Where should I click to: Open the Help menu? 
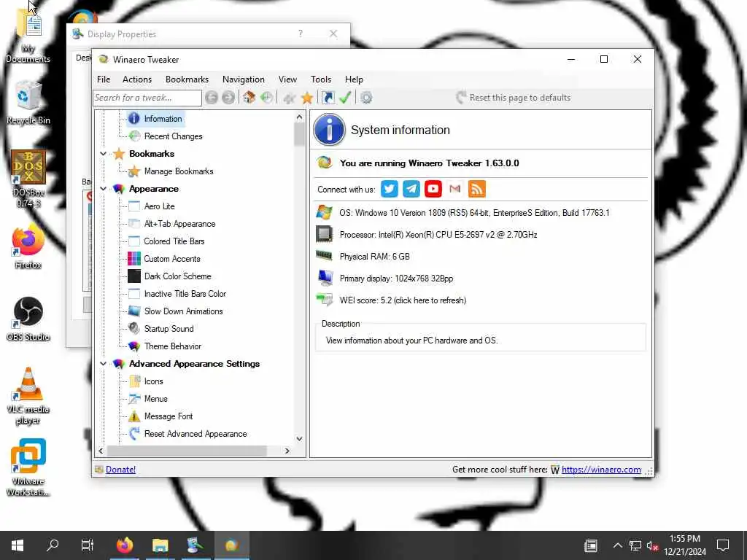[x=354, y=79]
